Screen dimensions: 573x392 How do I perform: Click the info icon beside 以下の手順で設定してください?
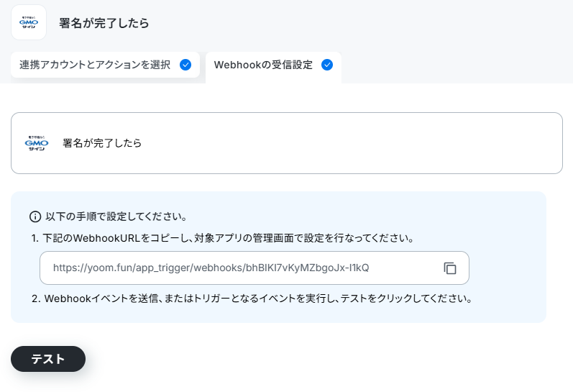tap(35, 216)
